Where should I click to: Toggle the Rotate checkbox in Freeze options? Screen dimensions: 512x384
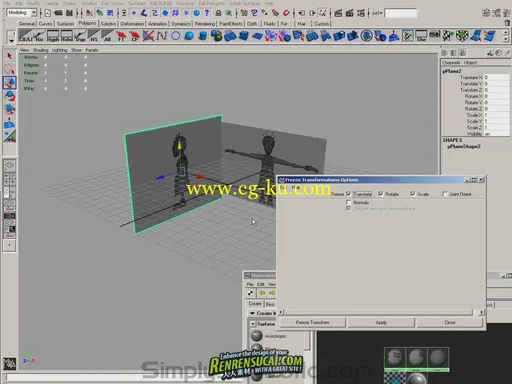click(380, 194)
